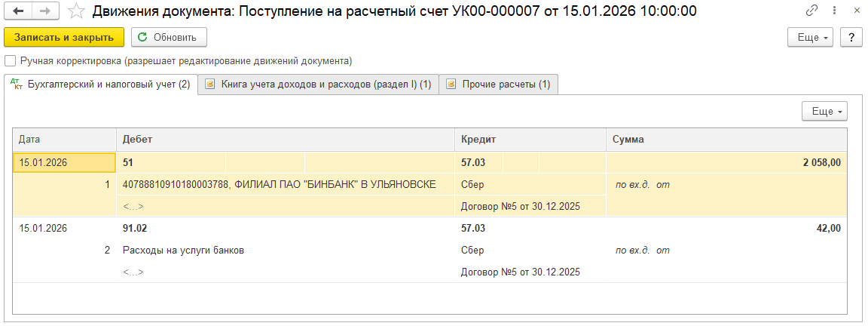
Task: Enable manual correction checkbox
Action: coord(10,61)
